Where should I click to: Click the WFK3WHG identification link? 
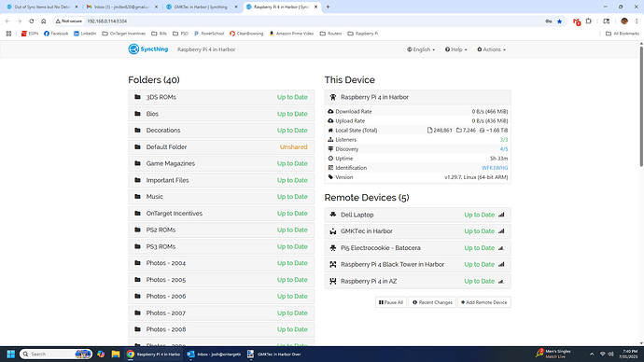[x=495, y=168]
